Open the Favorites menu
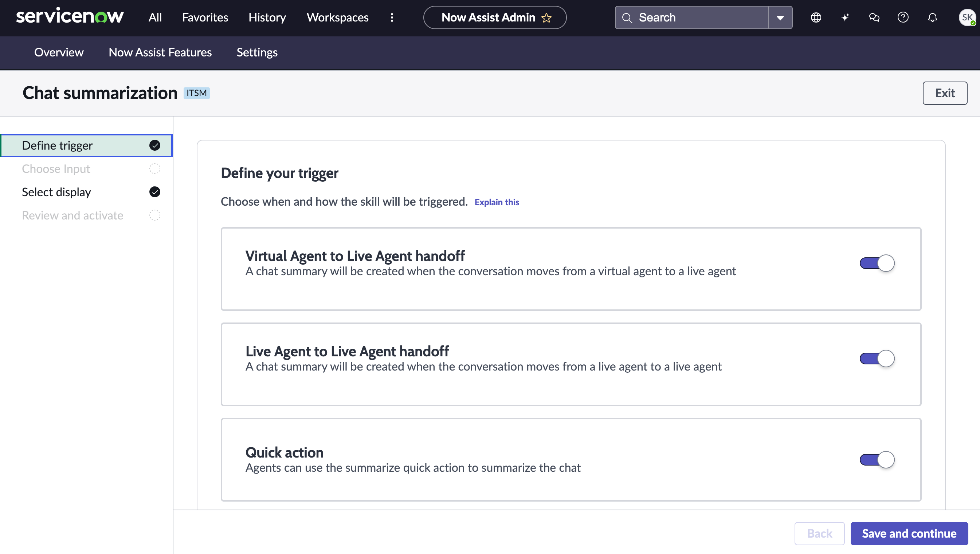The height and width of the screenshot is (554, 980). 205,17
